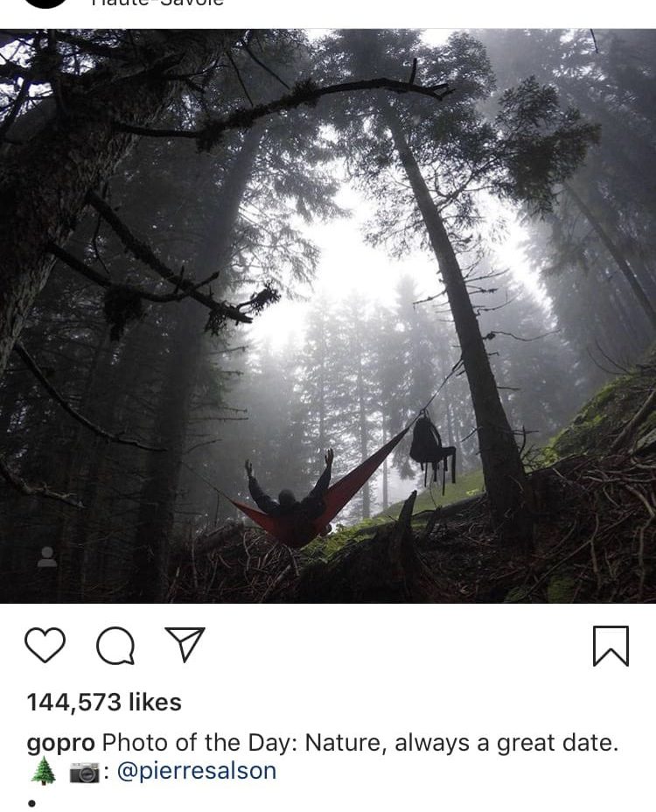Click the bullet dot below the caption
656x812 pixels.
[31, 803]
